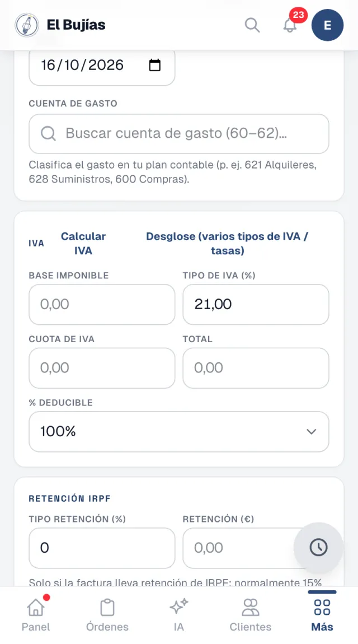The width and height of the screenshot is (358, 644).
Task: Click the El Bujías spark plug logo
Action: [x=27, y=25]
